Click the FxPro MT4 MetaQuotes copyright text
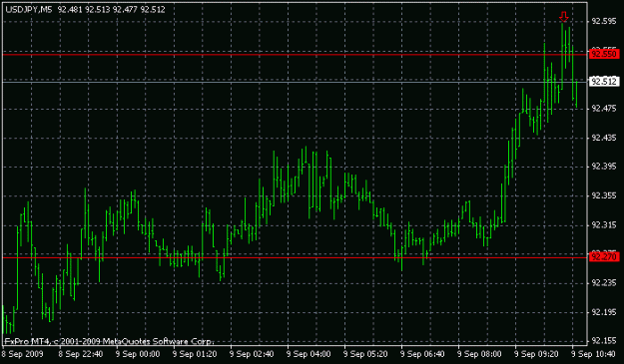The height and width of the screenshot is (364, 624). tap(110, 341)
